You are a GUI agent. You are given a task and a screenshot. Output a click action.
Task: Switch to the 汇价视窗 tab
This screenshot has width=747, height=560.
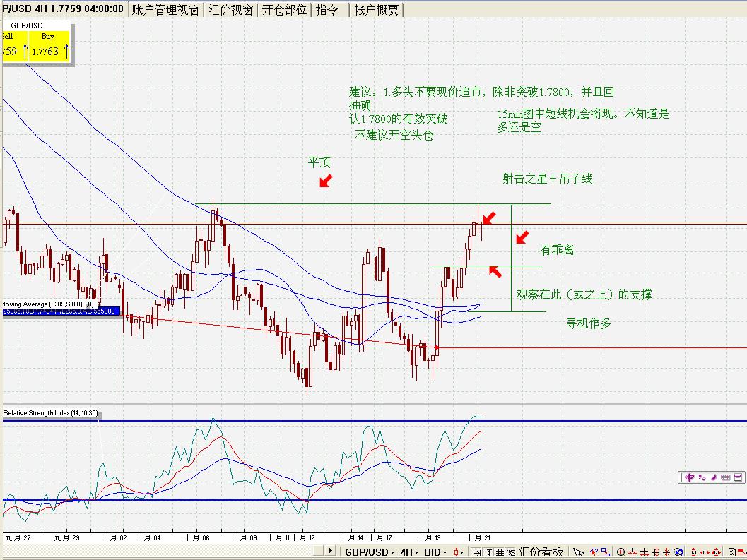pos(231,9)
